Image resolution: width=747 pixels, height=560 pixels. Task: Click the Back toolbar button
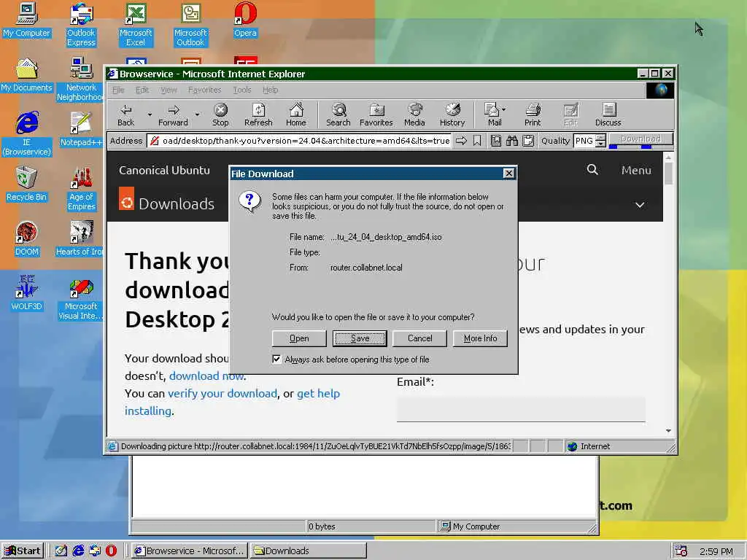[x=125, y=115]
